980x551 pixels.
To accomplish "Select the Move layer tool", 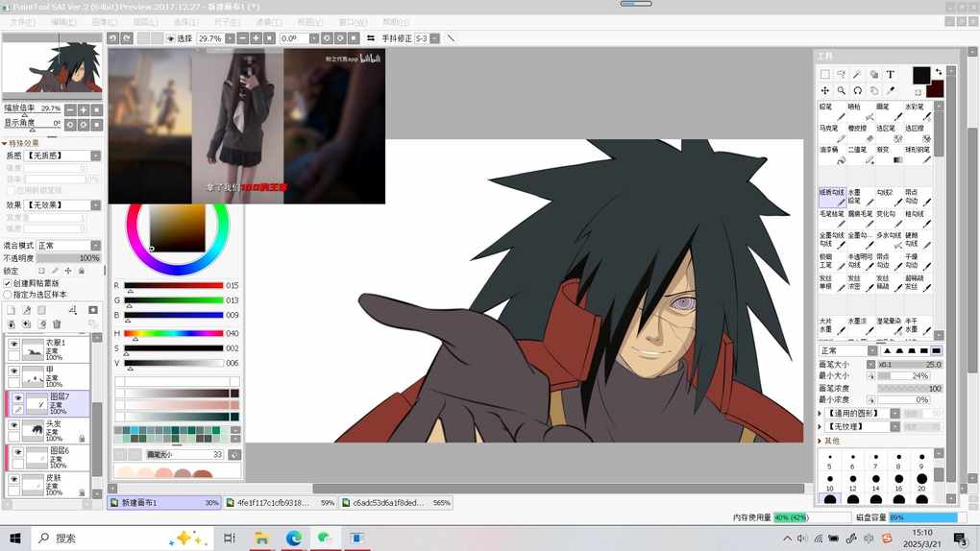I will click(x=825, y=90).
